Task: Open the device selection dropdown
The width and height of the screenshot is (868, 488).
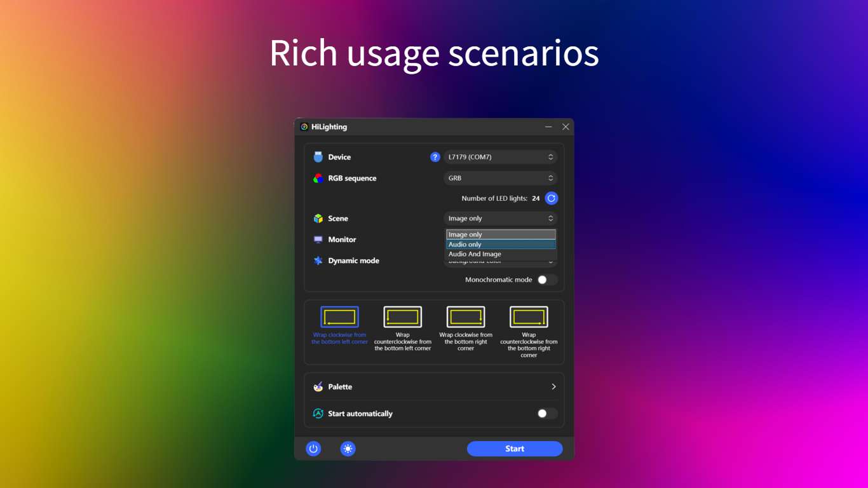Action: (500, 156)
